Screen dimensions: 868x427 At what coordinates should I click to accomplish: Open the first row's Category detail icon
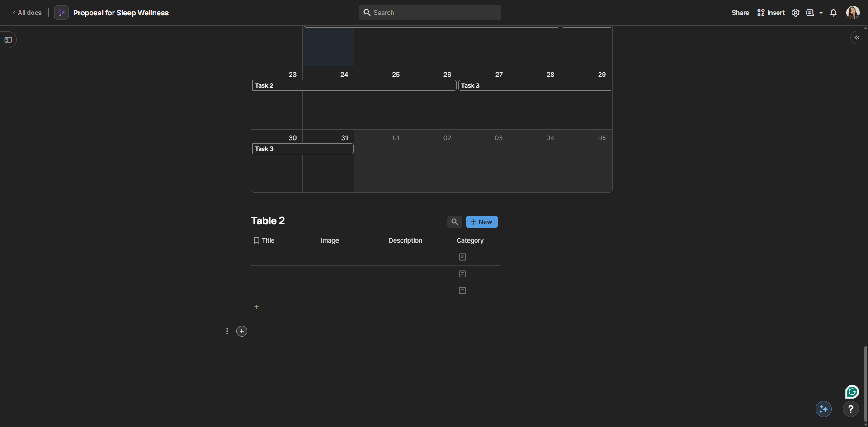pos(462,257)
